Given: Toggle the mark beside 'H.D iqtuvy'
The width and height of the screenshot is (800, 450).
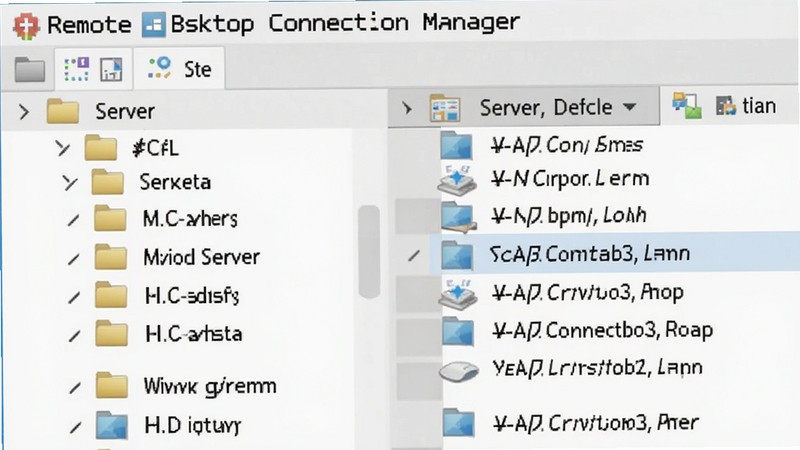Looking at the screenshot, I should [76, 427].
